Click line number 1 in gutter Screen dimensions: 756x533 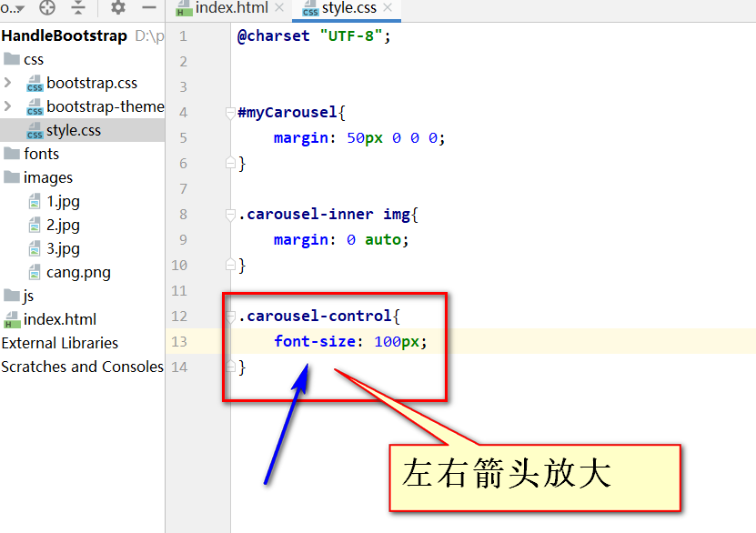(x=183, y=36)
